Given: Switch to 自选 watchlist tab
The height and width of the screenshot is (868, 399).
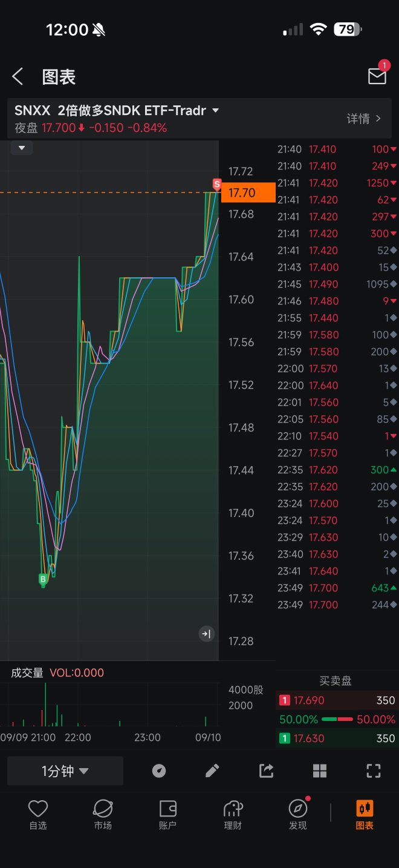Looking at the screenshot, I should coord(37,814).
